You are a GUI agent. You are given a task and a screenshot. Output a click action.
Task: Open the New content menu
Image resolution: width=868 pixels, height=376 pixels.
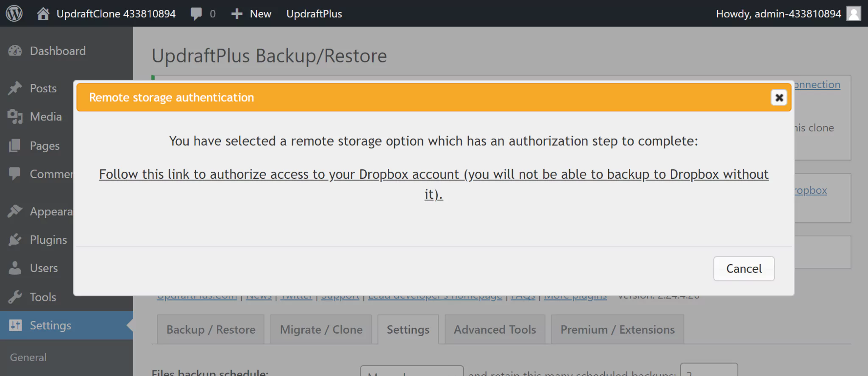pos(260,14)
